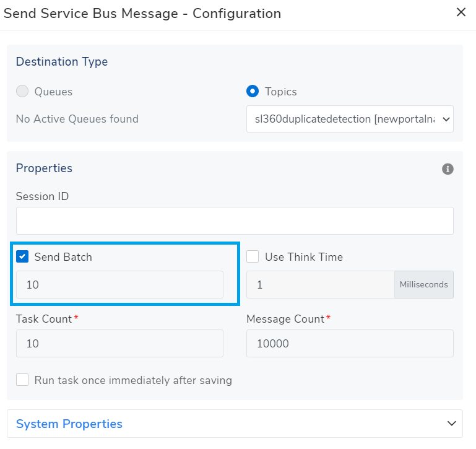Close the Send Service Bus Message dialog

[461, 12]
